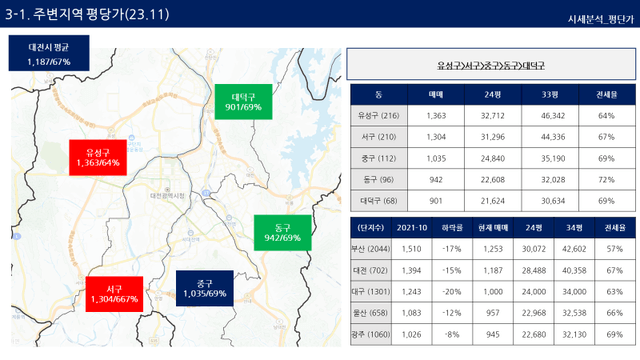640x360 pixels.
Task: Click the 57% cell in 부산 row
Action: (x=615, y=249)
